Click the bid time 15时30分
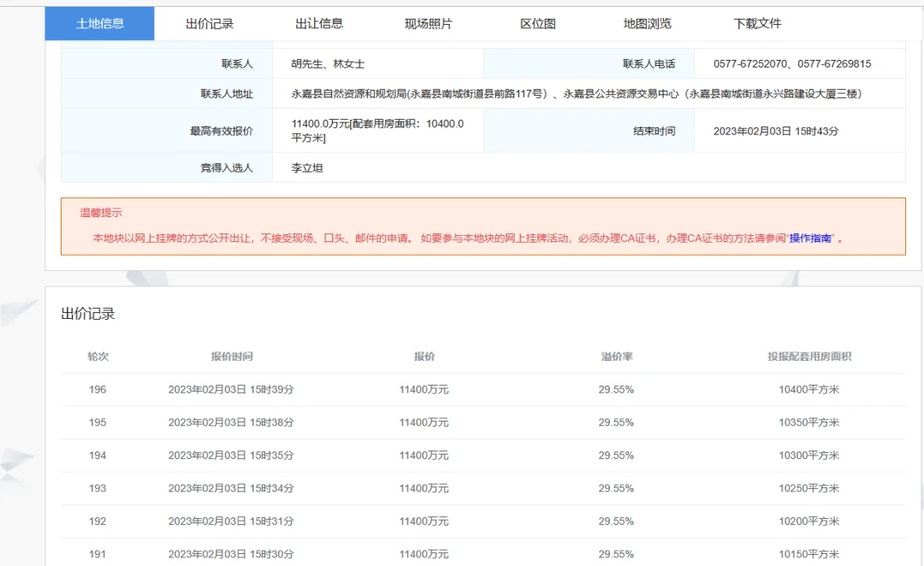 click(x=272, y=554)
